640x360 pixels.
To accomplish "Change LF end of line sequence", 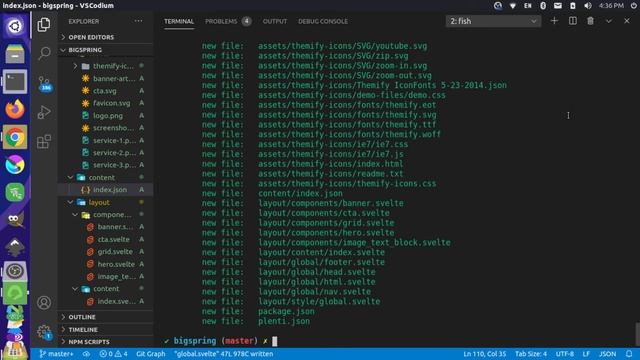I will pos(586,354).
